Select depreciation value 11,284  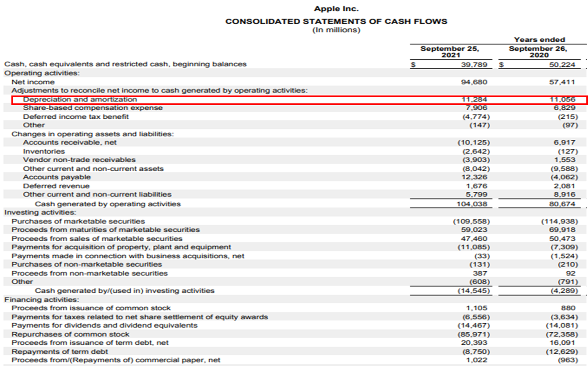(x=474, y=99)
